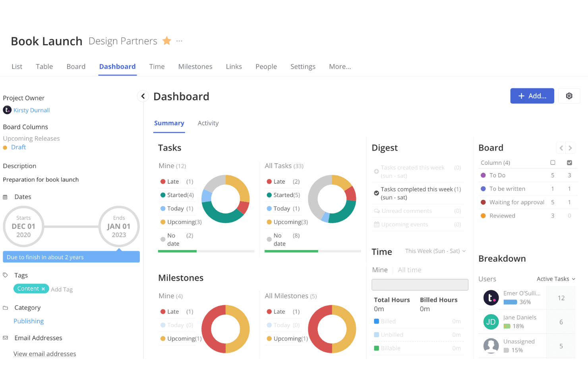Open the Active Tasks breakdown dropdown
This screenshot has width=588, height=392.
click(x=556, y=279)
